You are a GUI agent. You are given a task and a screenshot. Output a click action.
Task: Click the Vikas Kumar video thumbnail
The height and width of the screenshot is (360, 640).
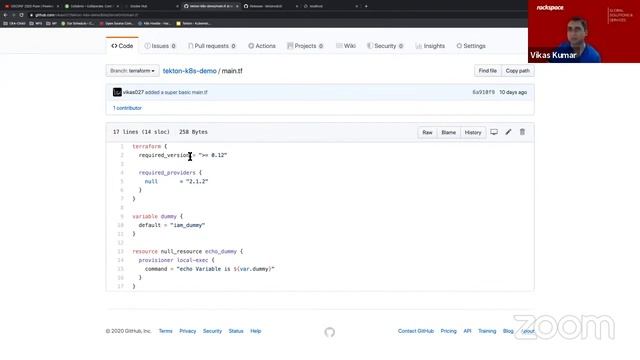(584, 31)
